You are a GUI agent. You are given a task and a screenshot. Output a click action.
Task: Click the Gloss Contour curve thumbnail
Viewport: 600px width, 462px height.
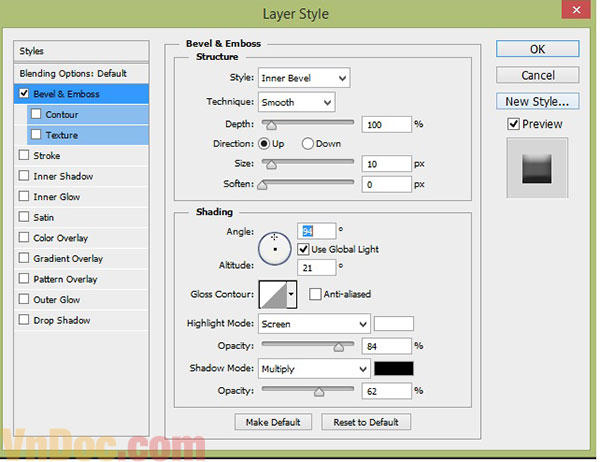point(273,294)
